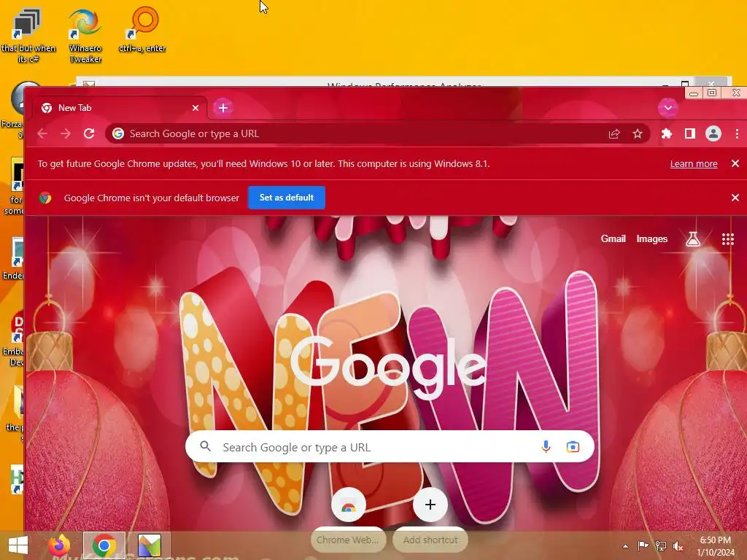The width and height of the screenshot is (747, 560).
Task: Add a shortcut with the plus tile
Action: 430,505
